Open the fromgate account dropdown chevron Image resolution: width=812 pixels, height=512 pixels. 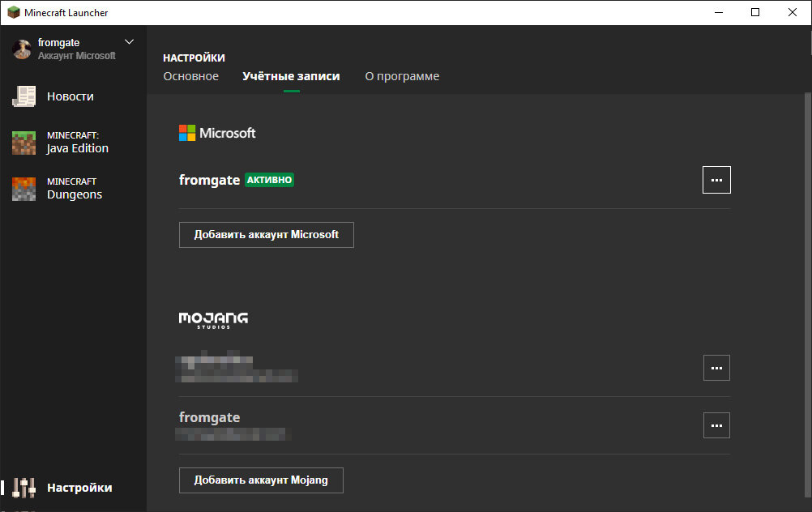[129, 42]
